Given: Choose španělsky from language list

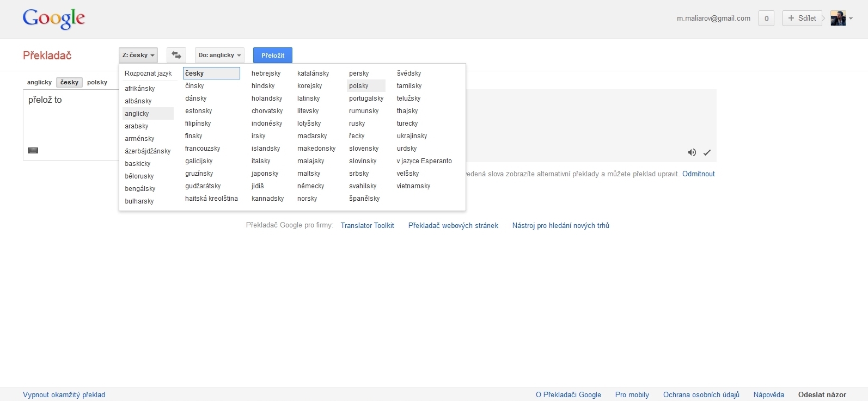Looking at the screenshot, I should [364, 199].
